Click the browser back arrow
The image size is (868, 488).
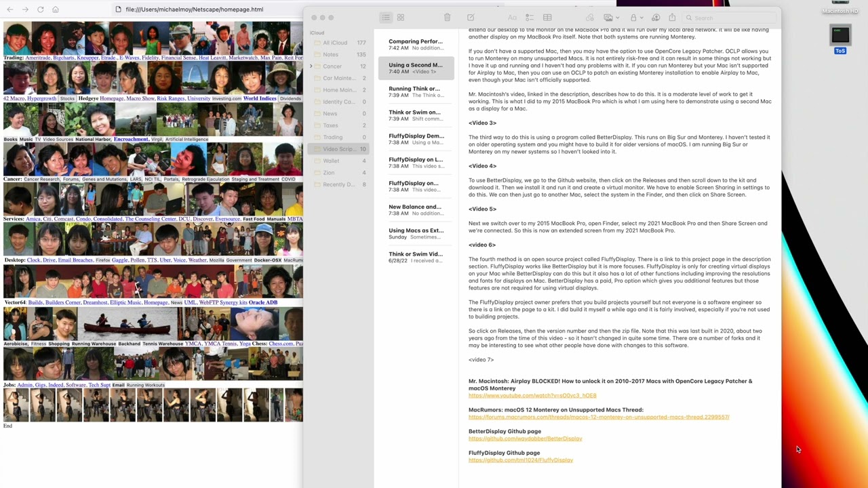coord(9,9)
